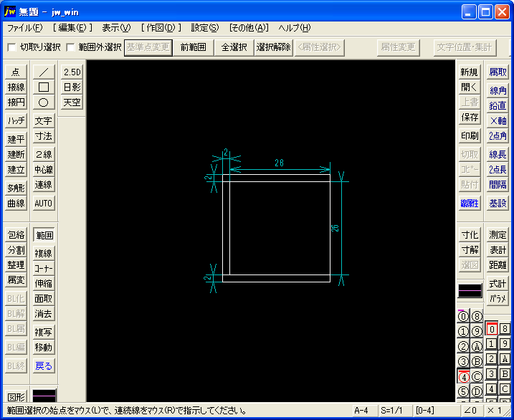Open the ヘルプ(H) menu

tap(294, 28)
